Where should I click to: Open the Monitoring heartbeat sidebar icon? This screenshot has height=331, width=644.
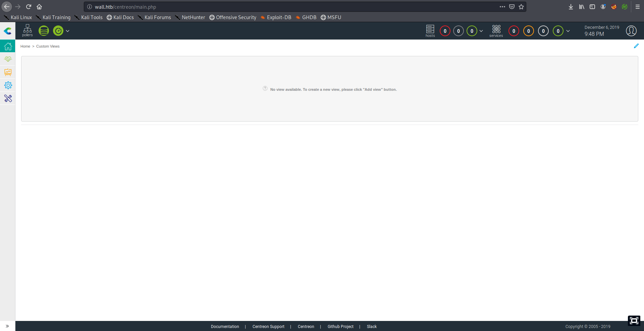tap(8, 59)
